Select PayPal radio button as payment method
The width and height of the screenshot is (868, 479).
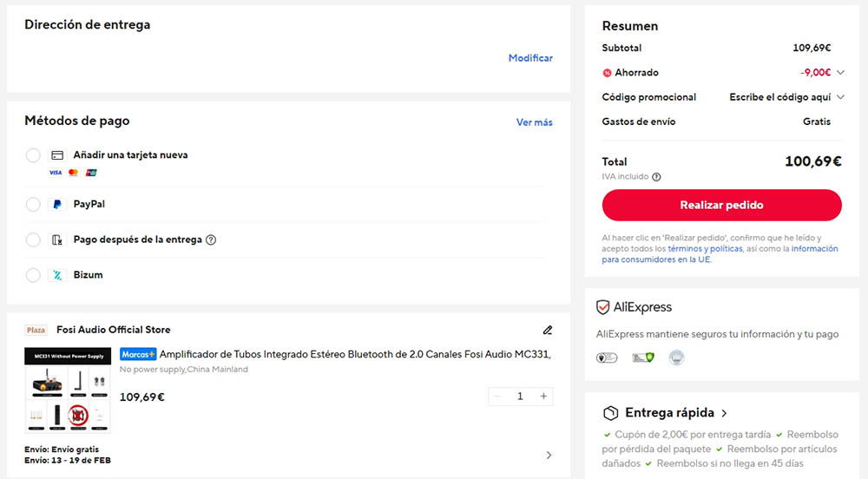(33, 205)
